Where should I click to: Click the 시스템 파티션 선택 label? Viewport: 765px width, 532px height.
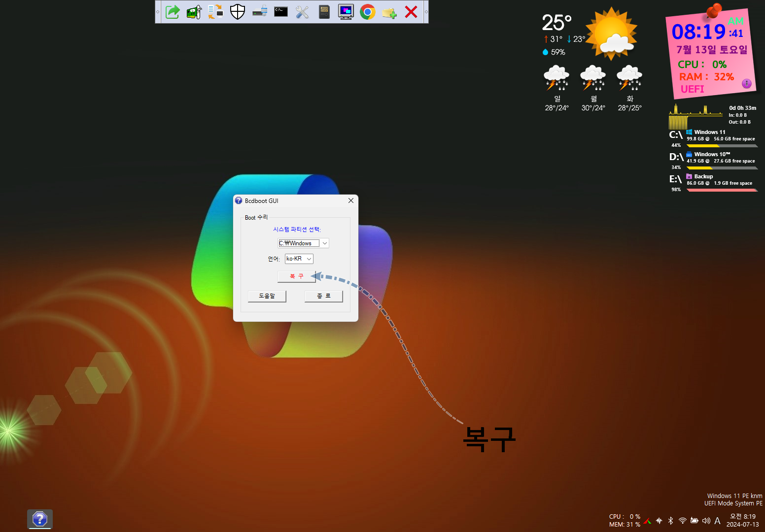pyautogui.click(x=297, y=229)
